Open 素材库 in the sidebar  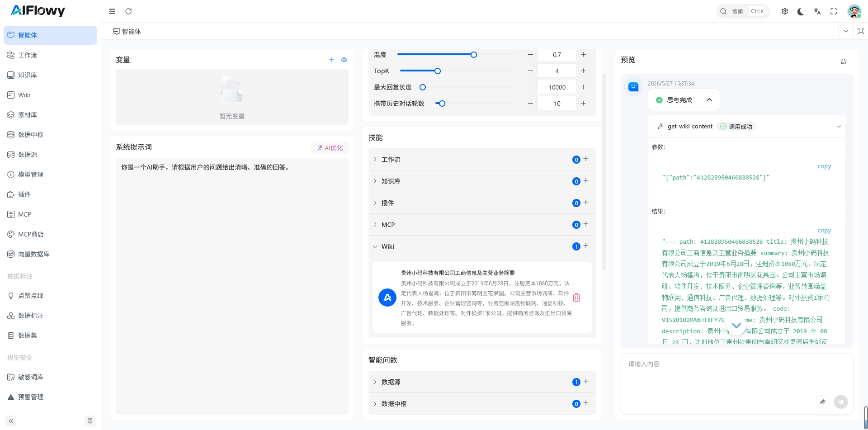click(x=50, y=115)
